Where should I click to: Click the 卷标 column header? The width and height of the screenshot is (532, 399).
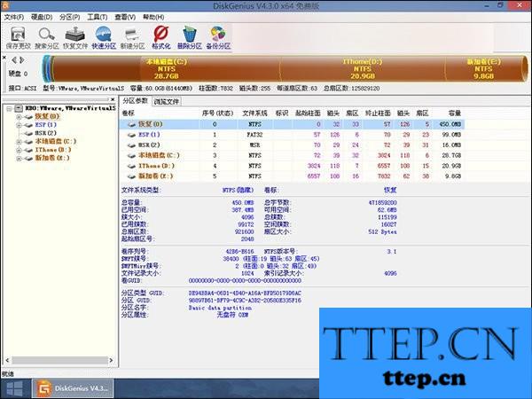point(129,113)
